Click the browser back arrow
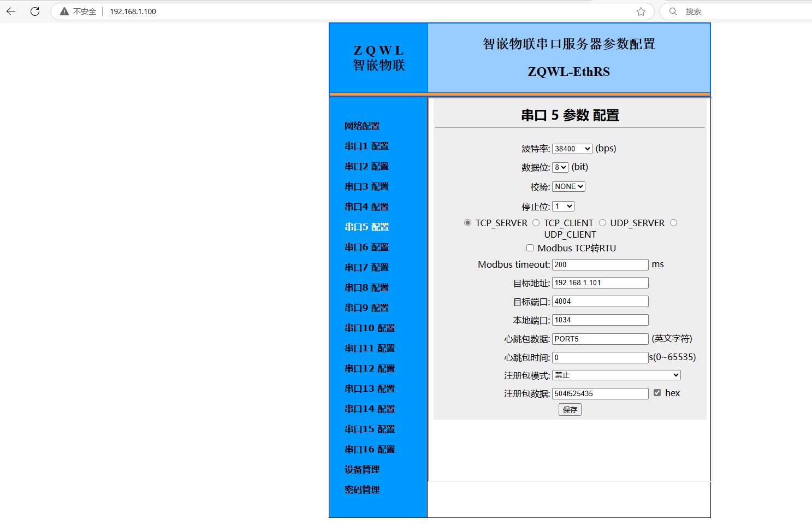This screenshot has width=812, height=524. (x=11, y=11)
